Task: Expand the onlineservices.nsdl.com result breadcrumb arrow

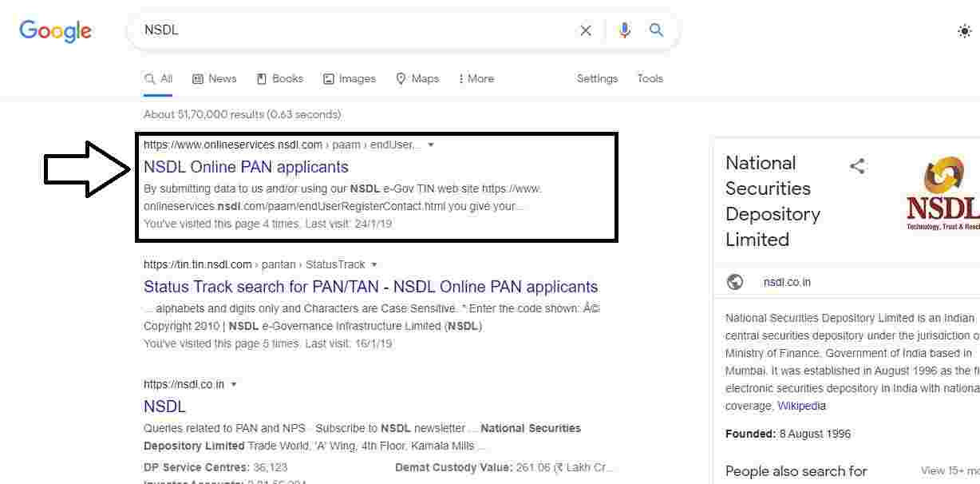Action: [431, 145]
